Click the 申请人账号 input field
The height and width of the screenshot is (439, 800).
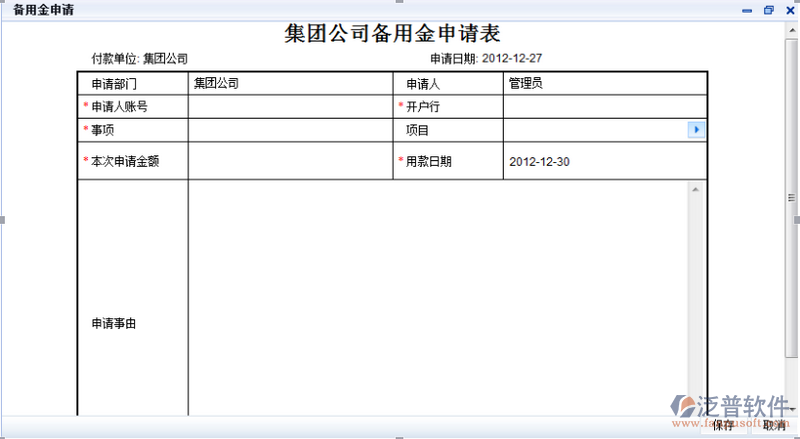point(290,106)
